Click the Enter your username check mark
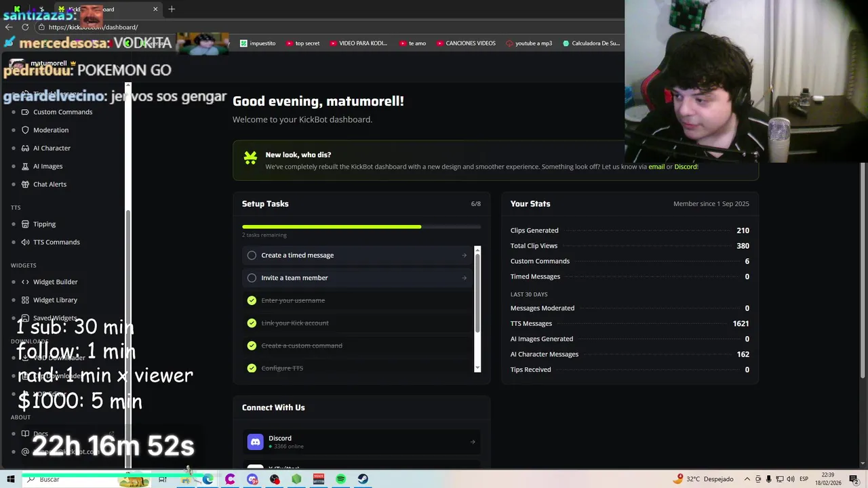 (252, 300)
